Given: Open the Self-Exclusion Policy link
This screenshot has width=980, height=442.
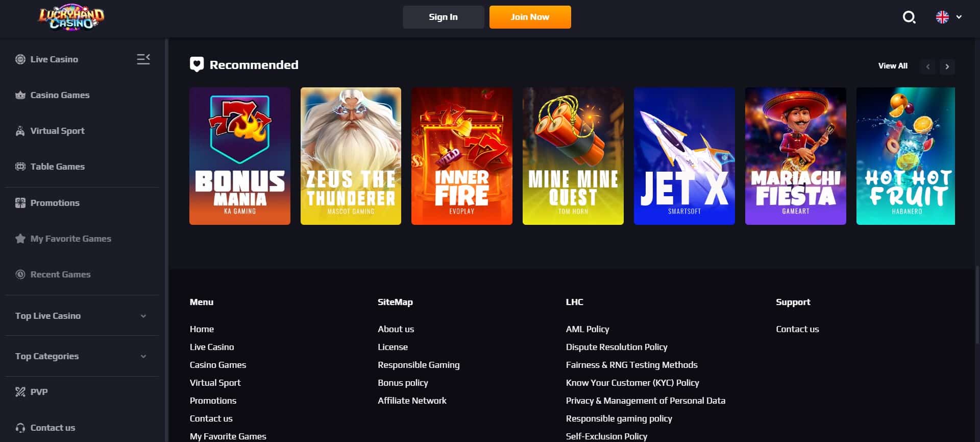Looking at the screenshot, I should [x=606, y=436].
